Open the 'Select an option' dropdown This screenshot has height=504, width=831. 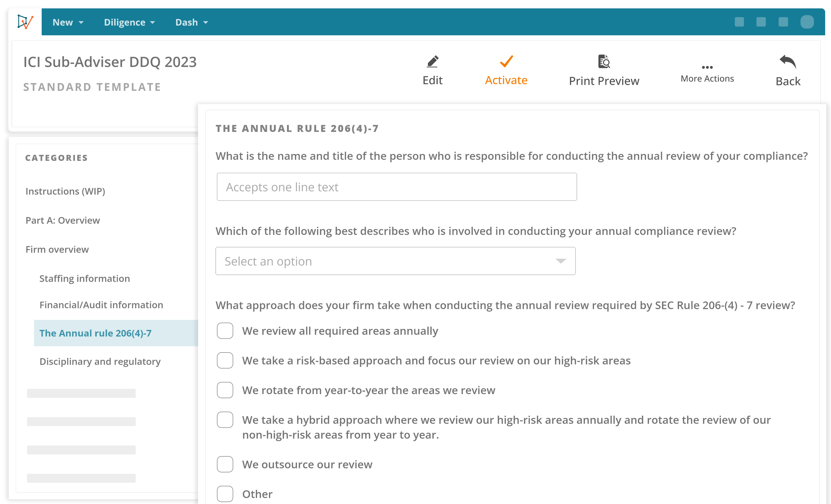tap(395, 261)
